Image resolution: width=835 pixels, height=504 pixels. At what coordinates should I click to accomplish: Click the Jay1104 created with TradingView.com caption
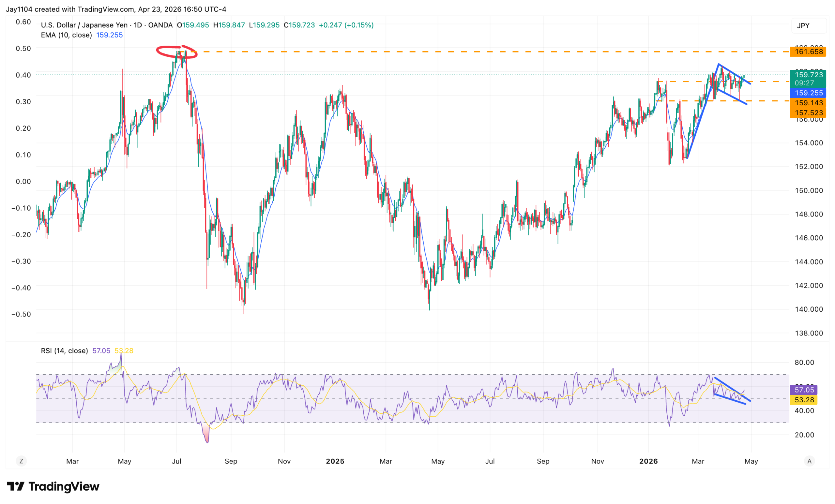pos(116,9)
